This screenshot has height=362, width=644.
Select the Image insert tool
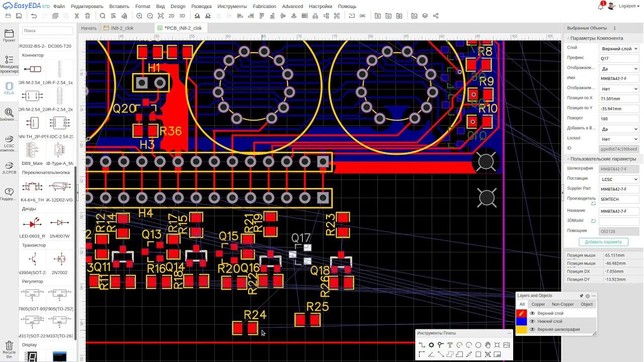pos(507,345)
